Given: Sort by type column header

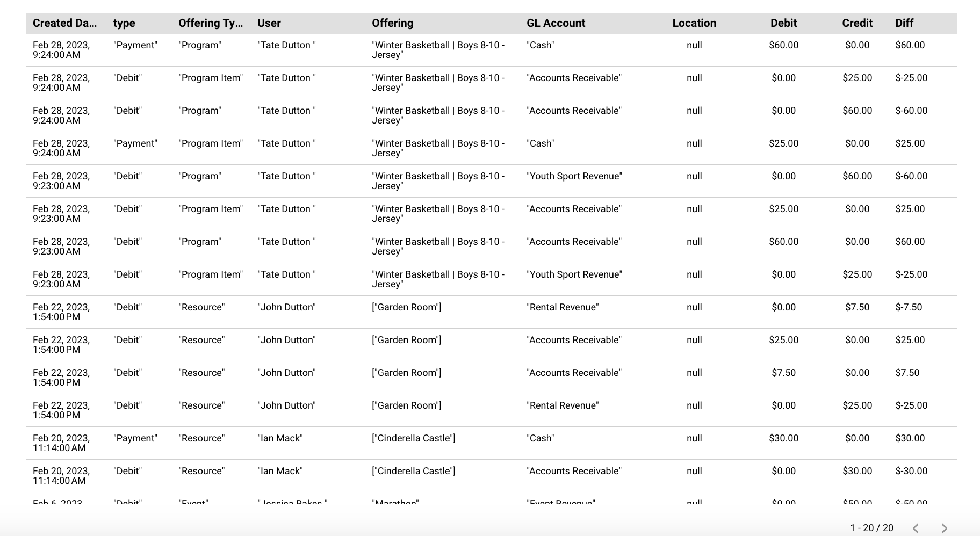Looking at the screenshot, I should pyautogui.click(x=124, y=23).
